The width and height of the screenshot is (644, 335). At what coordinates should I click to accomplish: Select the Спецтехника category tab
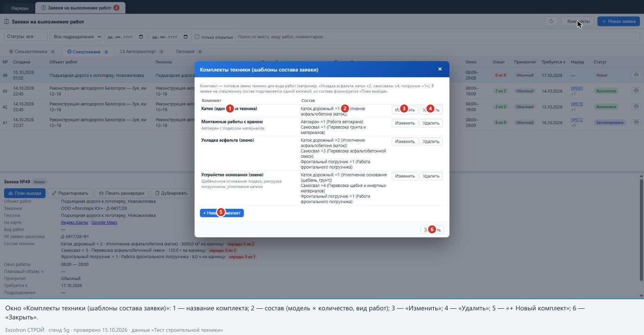(88, 52)
